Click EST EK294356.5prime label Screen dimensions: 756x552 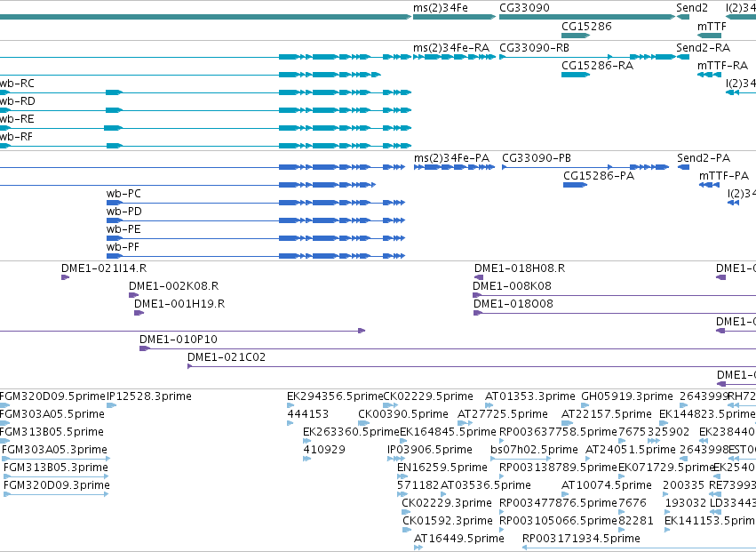point(335,396)
